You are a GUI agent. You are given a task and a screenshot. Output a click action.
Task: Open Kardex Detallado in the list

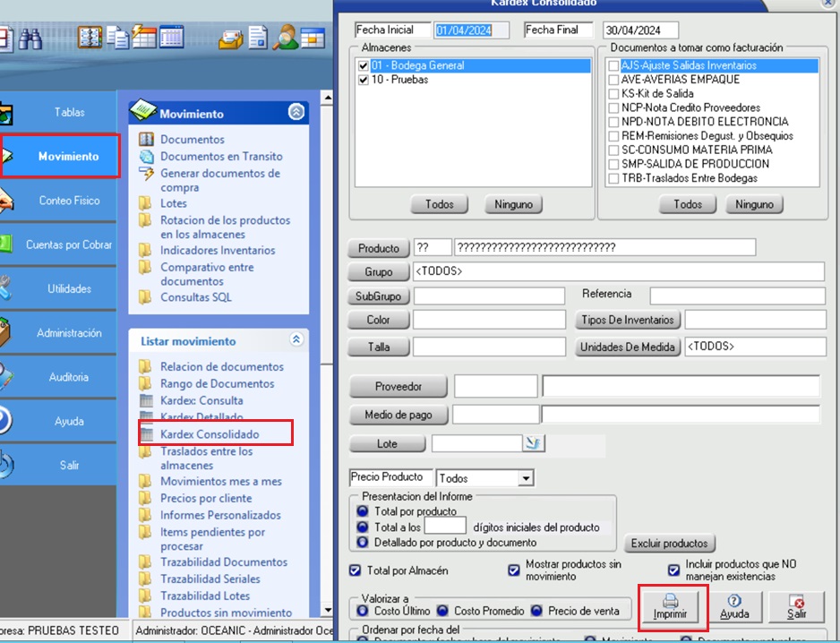(201, 417)
